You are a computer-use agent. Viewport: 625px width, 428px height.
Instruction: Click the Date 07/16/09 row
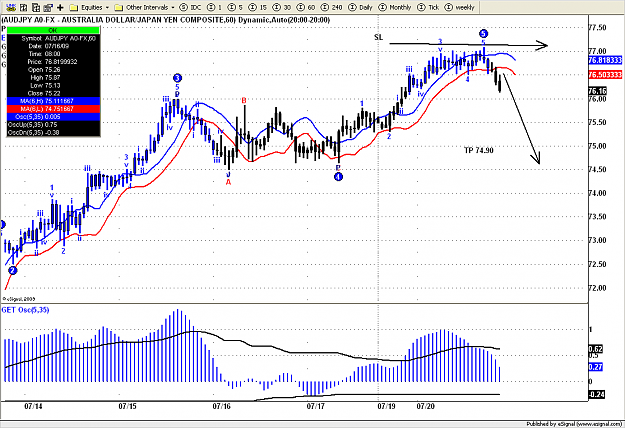click(53, 46)
